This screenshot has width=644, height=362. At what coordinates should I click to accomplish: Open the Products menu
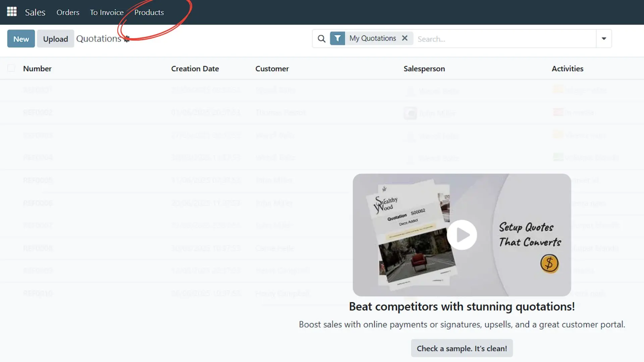tap(149, 12)
